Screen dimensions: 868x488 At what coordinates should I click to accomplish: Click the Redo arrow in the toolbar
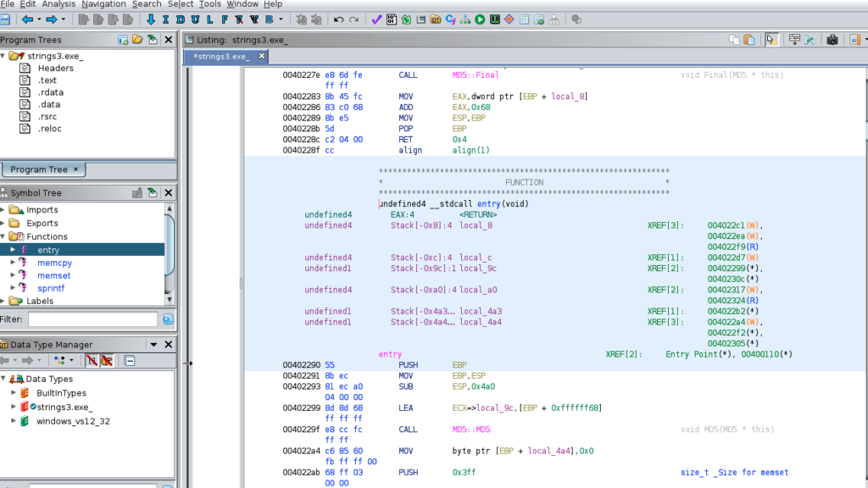[x=353, y=20]
